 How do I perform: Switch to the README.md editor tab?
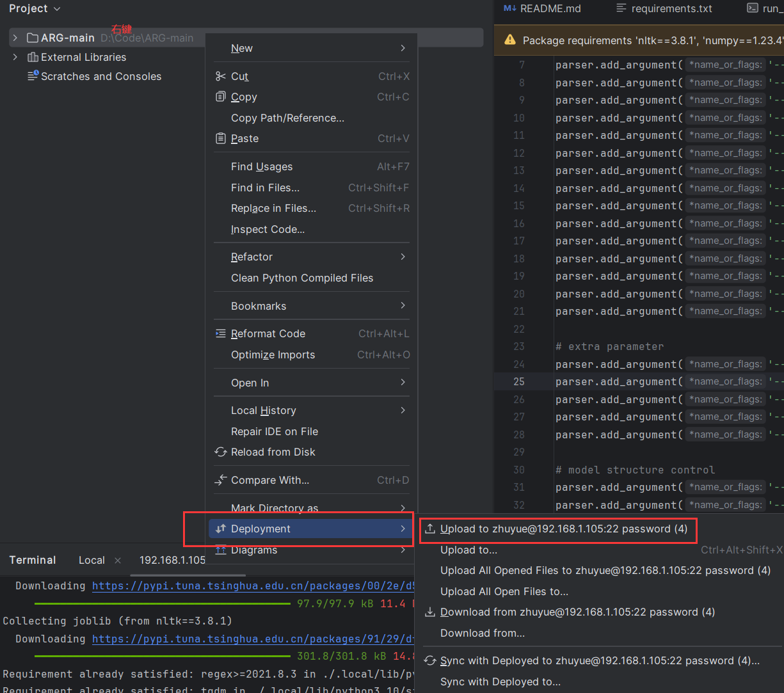pyautogui.click(x=543, y=8)
